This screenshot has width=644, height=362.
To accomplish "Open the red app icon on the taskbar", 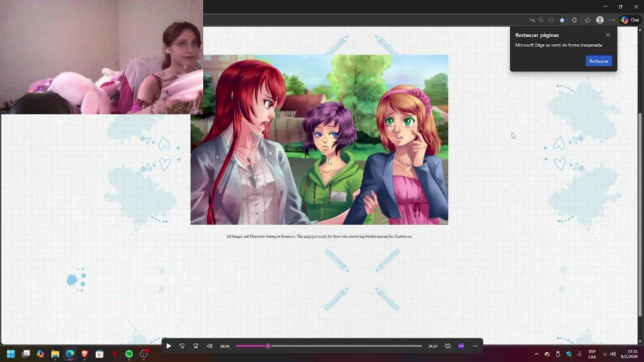I will tap(114, 354).
